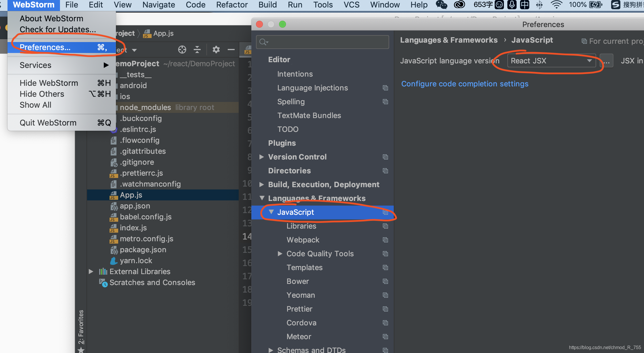Click the collapse all icon in project toolbar
644x353 pixels.
(x=197, y=50)
